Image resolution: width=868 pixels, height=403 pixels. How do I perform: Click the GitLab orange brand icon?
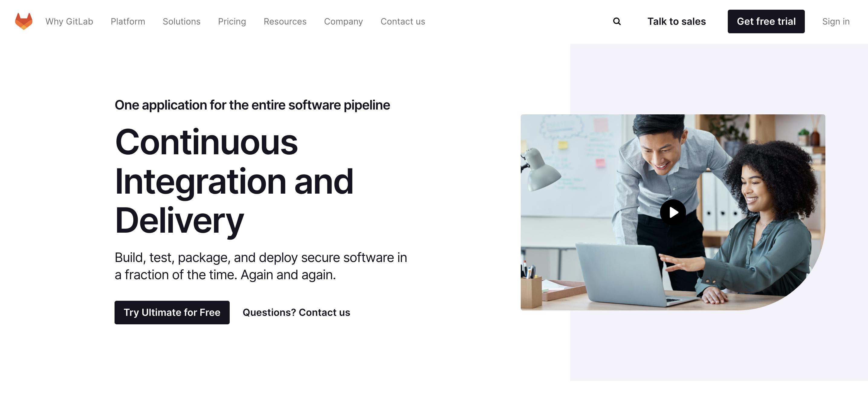(x=23, y=21)
